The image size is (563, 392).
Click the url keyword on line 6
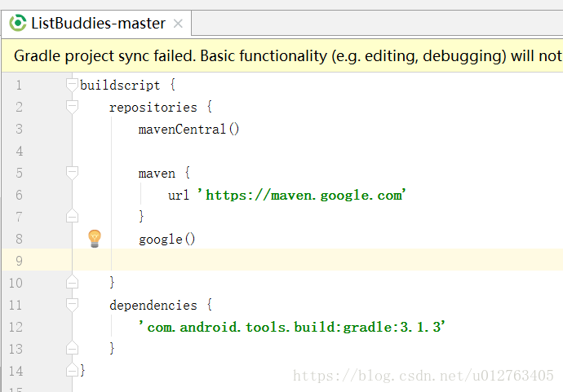(179, 195)
